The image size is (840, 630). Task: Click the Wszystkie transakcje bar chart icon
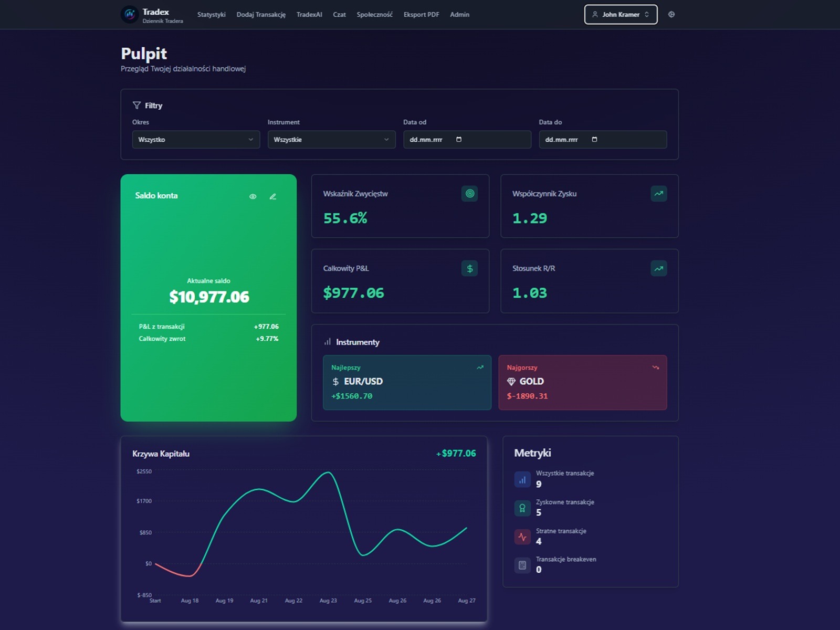point(522,479)
